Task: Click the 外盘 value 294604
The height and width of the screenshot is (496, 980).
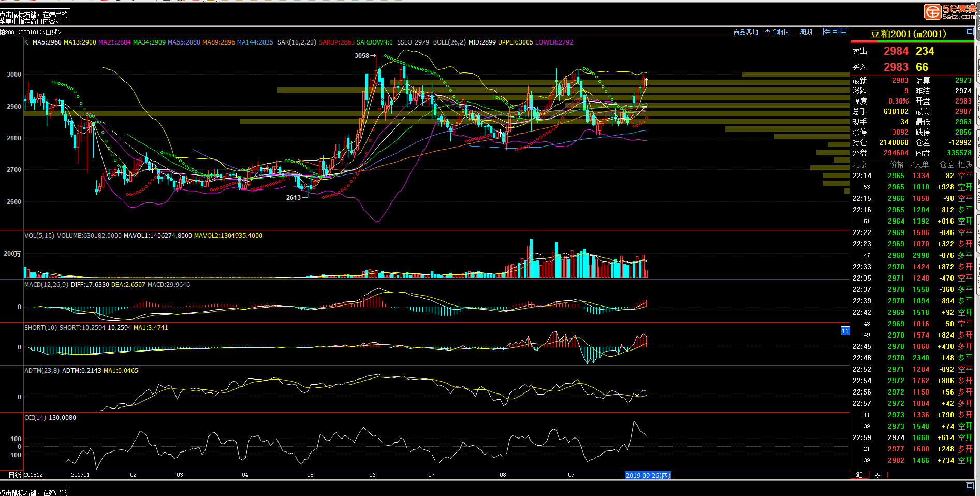Action: (x=896, y=153)
